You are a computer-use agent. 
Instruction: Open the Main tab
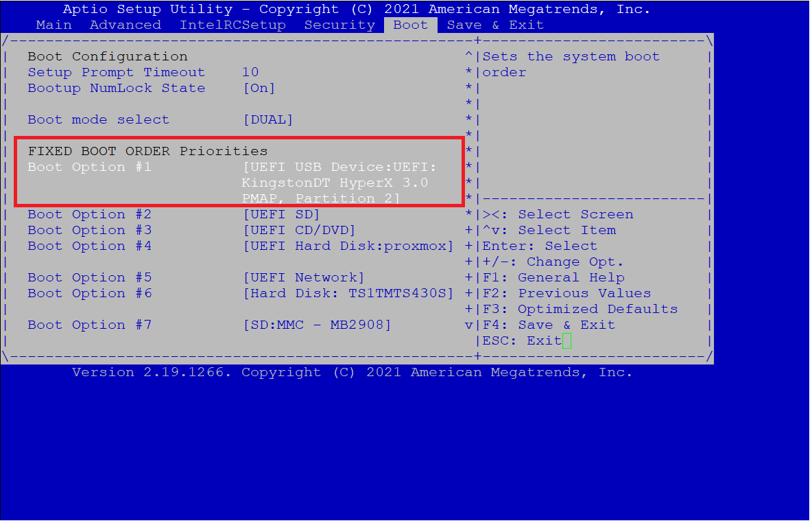pos(54,25)
